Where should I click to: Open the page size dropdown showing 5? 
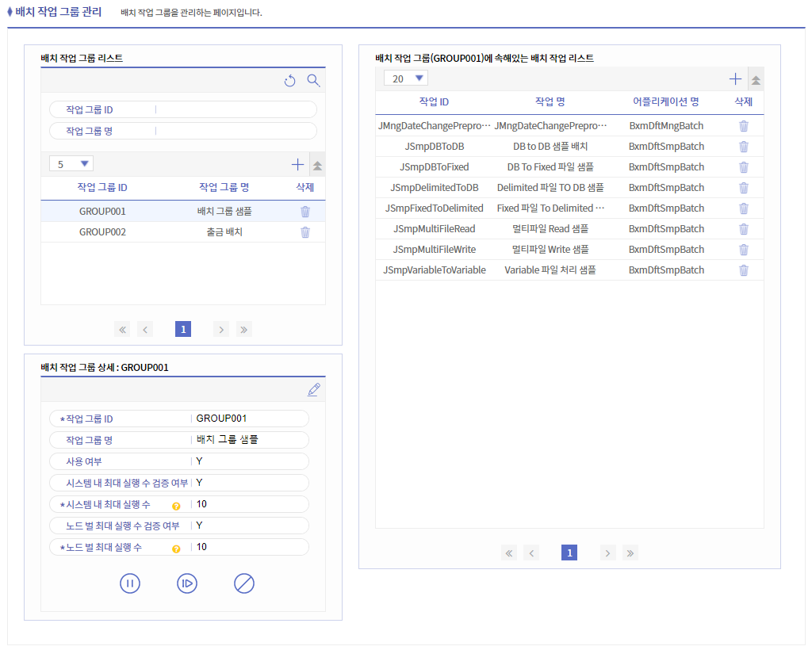click(x=71, y=164)
